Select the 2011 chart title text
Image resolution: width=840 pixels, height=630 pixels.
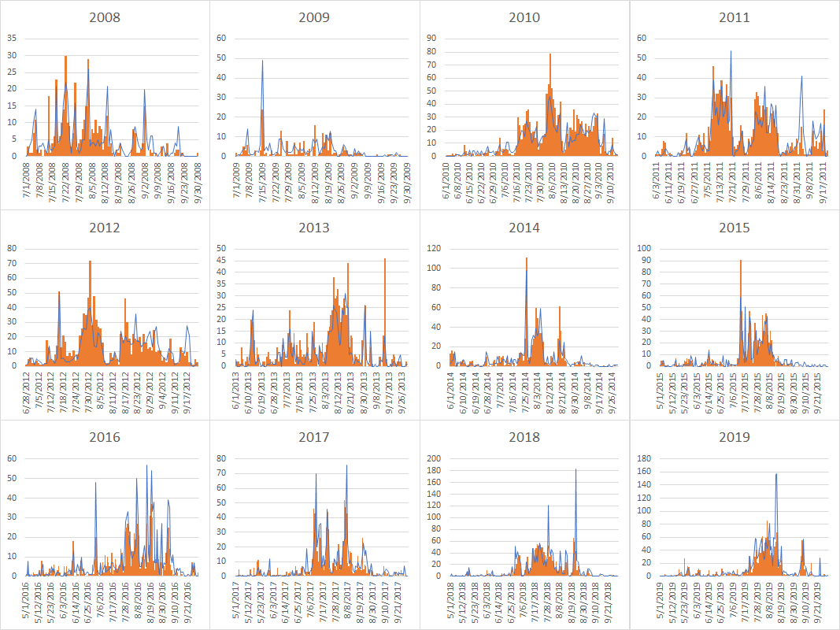pyautogui.click(x=735, y=17)
